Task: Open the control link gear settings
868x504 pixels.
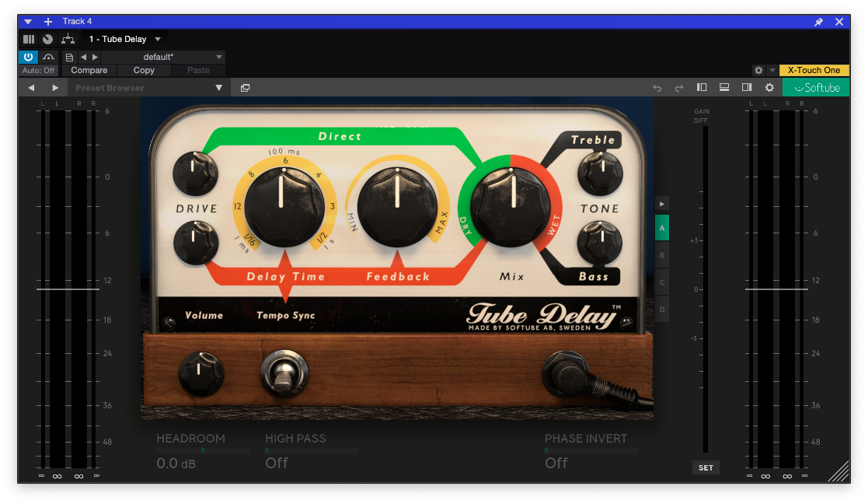Action: tap(758, 70)
